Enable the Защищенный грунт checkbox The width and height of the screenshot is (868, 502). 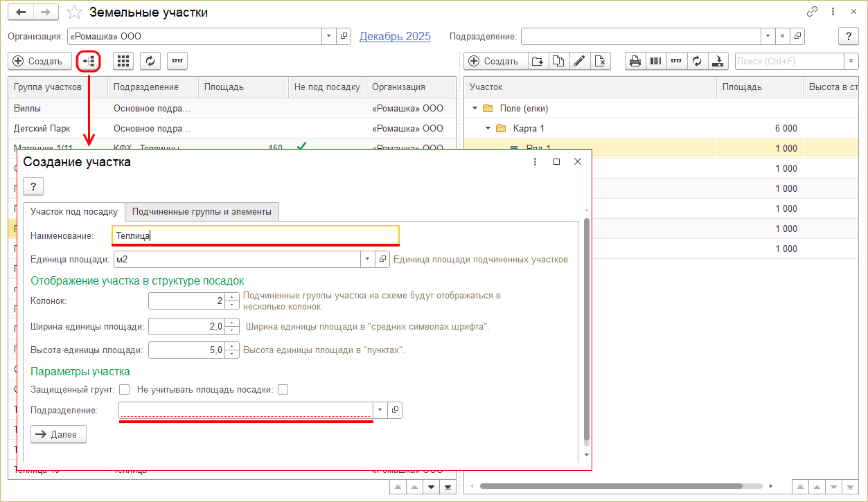125,390
